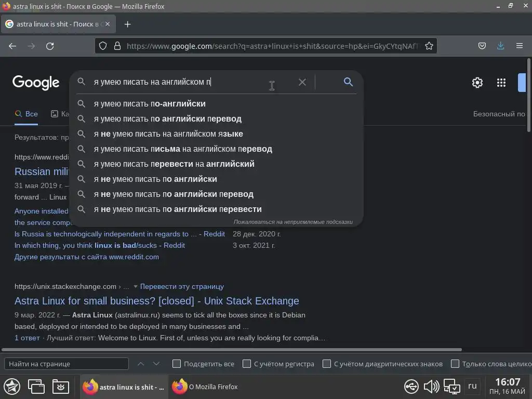Select 'я не умею писать по английски перевод'
The image size is (532, 399).
(x=217, y=194)
